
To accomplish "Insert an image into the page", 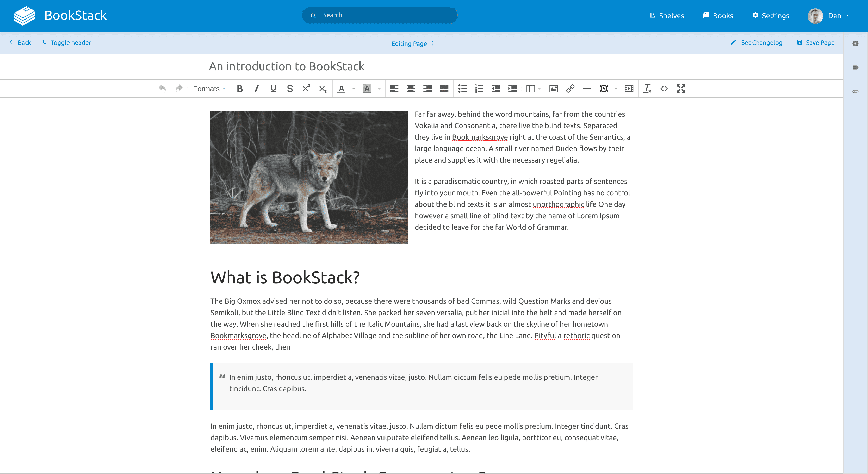I will pyautogui.click(x=553, y=88).
